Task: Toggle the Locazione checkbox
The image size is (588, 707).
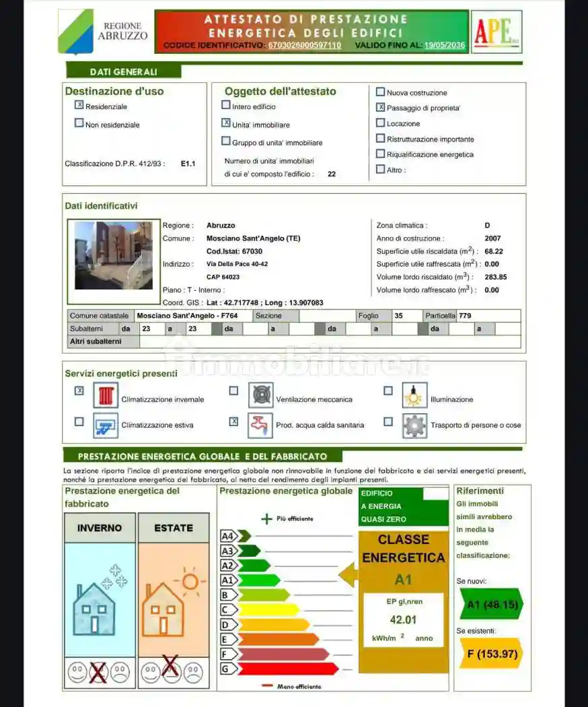Action: [380, 123]
